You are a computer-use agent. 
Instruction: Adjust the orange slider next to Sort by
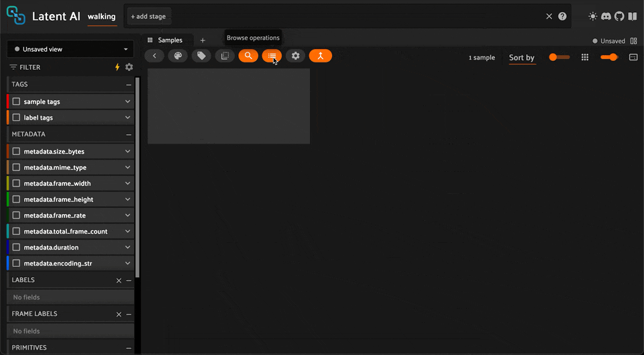click(x=559, y=58)
